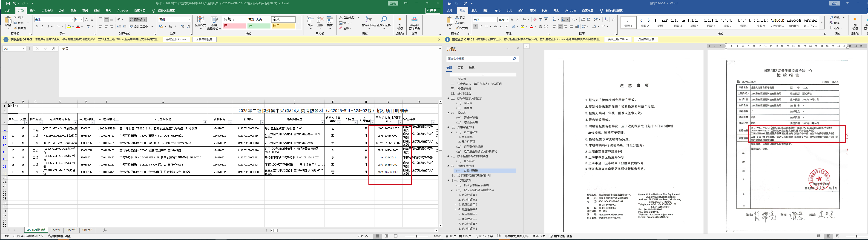This screenshot has height=240, width=868.
Task: Switch to Page Layout view in Excel's status bar
Action: tap(386, 236)
